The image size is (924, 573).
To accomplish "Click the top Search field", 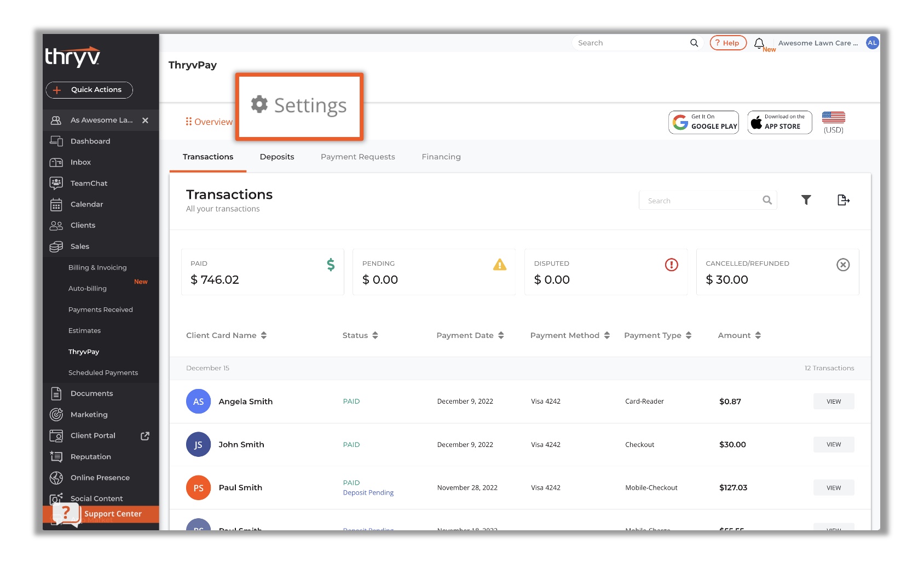I will coord(632,43).
